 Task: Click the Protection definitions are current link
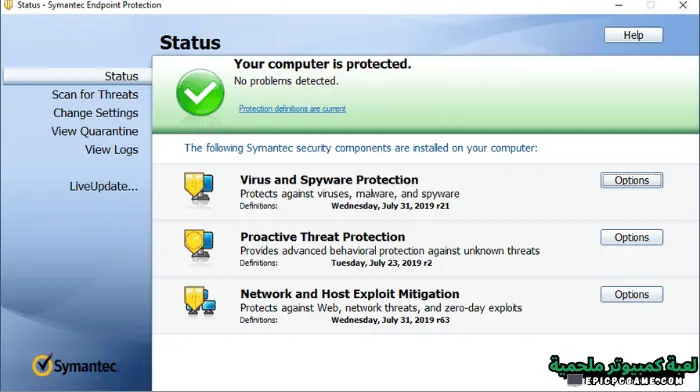[x=292, y=108]
